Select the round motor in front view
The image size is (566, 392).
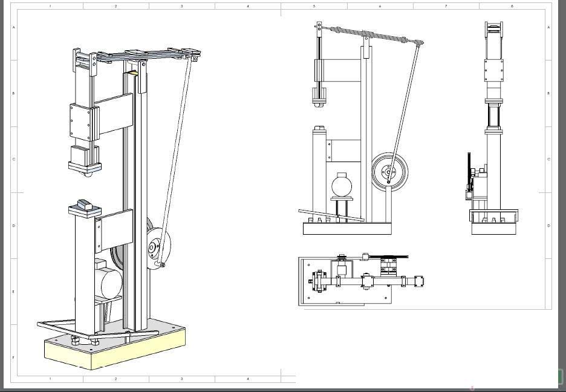341,184
